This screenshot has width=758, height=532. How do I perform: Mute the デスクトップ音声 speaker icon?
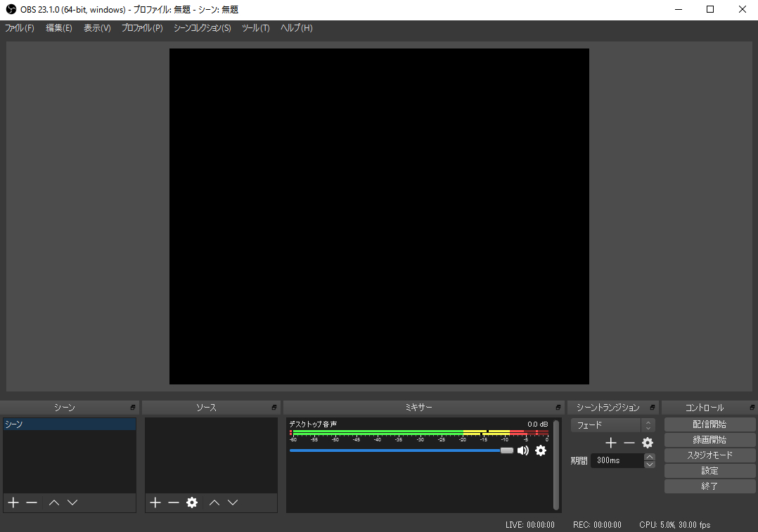523,450
